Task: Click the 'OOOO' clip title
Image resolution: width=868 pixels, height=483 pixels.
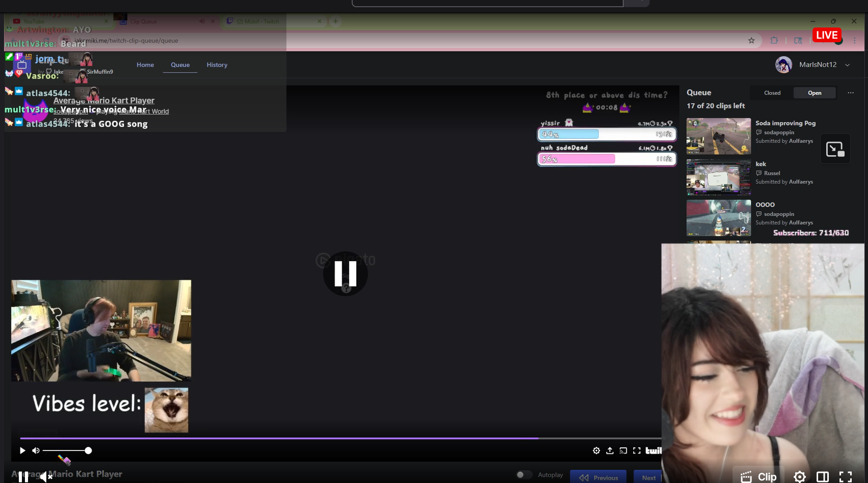Action: [765, 205]
